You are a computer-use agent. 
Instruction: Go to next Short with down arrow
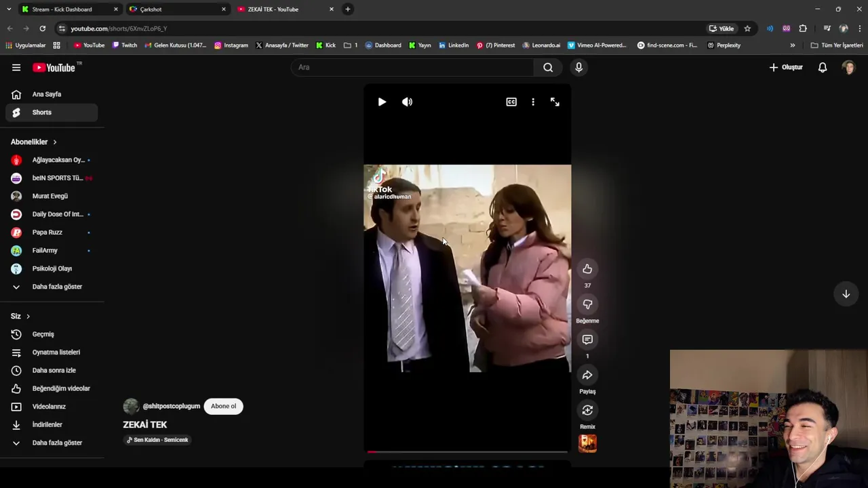(x=846, y=293)
